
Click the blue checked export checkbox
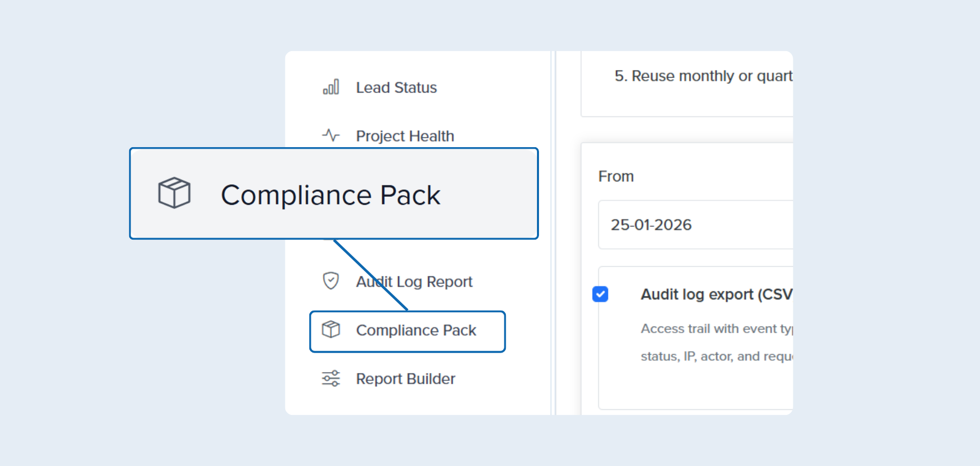click(600, 294)
